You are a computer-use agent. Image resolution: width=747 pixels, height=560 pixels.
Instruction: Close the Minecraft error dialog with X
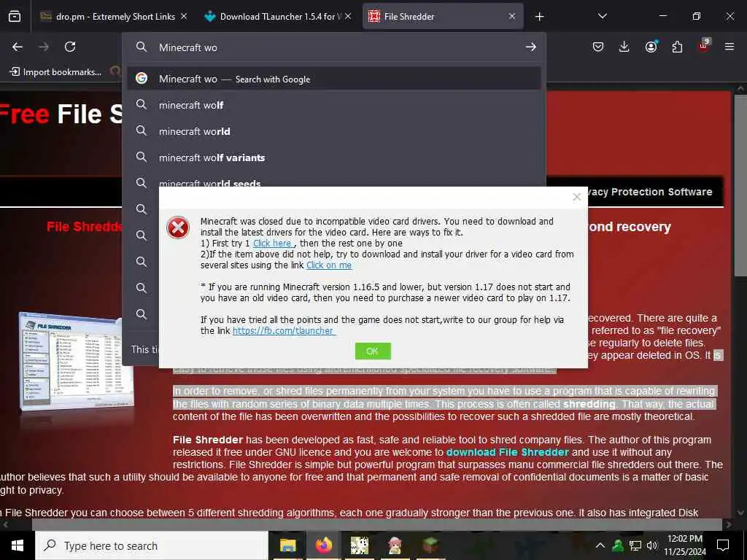576,197
